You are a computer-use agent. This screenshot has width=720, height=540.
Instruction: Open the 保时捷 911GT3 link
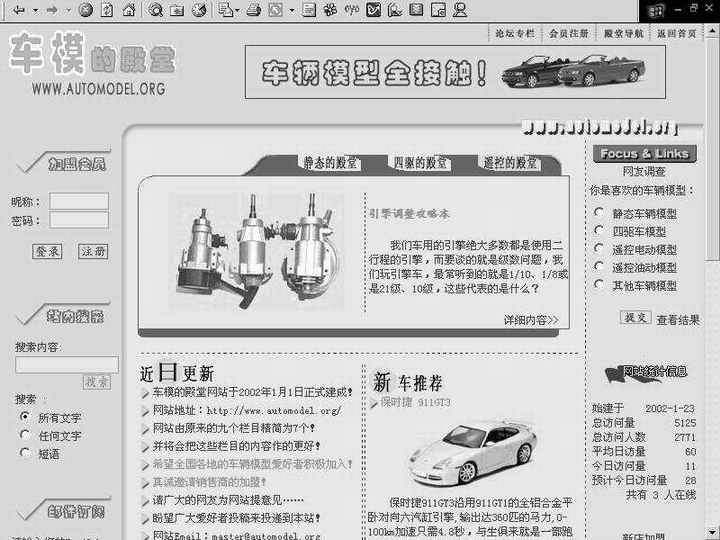point(415,403)
